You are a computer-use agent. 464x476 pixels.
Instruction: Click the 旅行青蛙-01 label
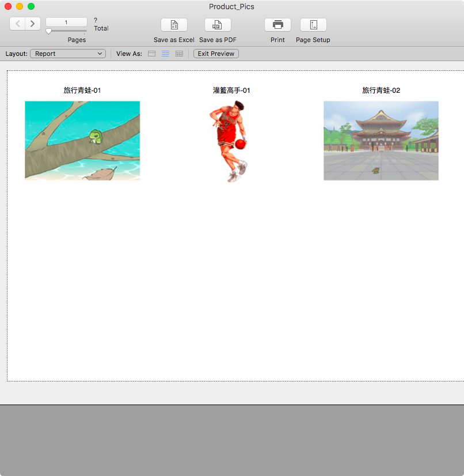[x=82, y=90]
